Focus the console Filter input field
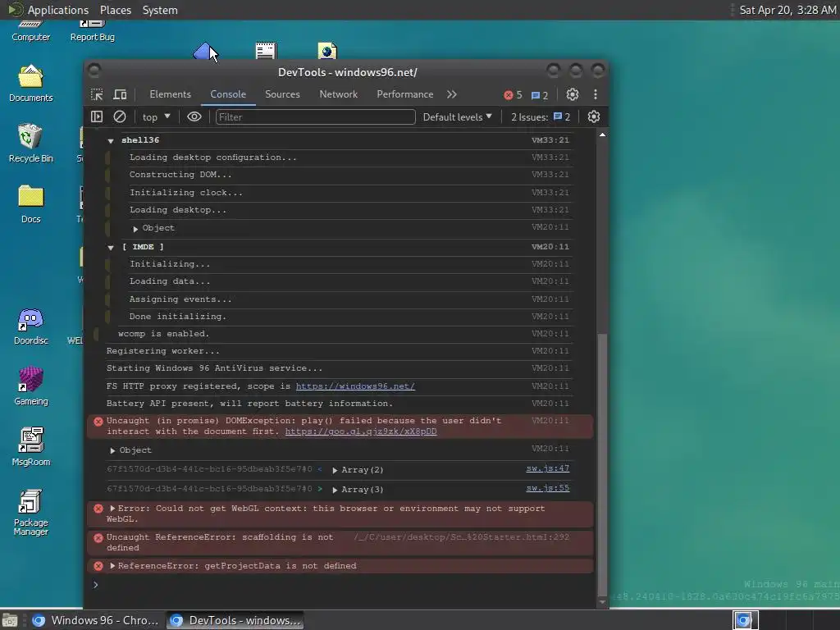The image size is (840, 630). (316, 116)
